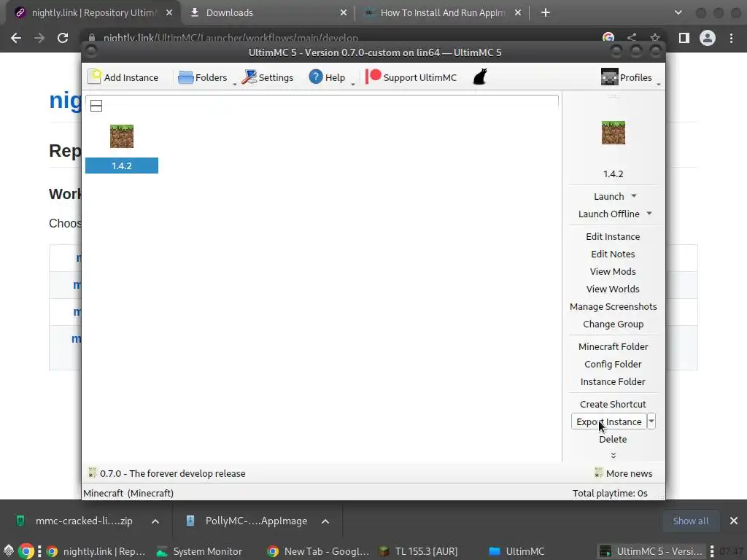The height and width of the screenshot is (560, 747).
Task: Open the Export Instance dropdown arrow
Action: 651,421
